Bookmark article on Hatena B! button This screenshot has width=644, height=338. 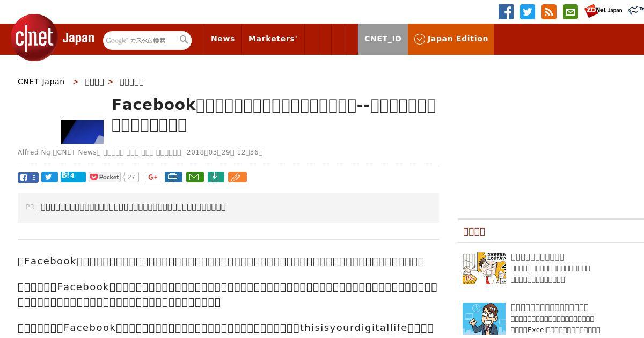(x=73, y=177)
